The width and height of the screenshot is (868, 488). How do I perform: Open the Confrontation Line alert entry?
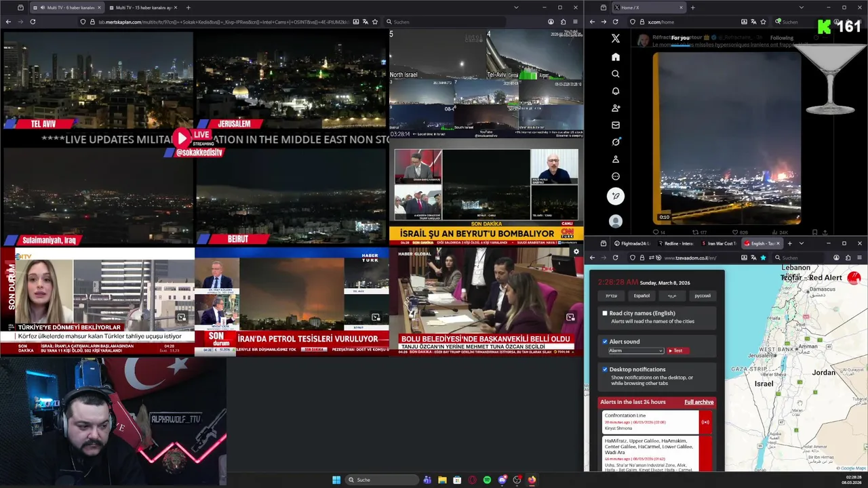(650, 422)
